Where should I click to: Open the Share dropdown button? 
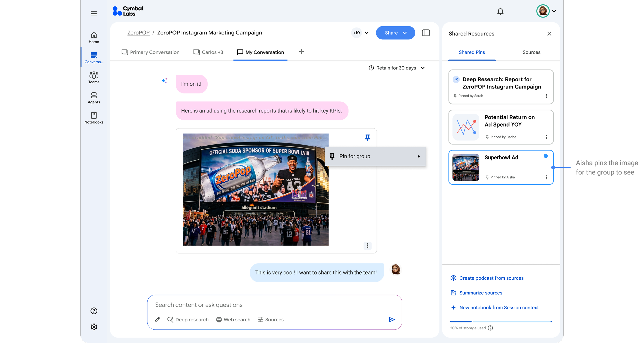coord(395,33)
